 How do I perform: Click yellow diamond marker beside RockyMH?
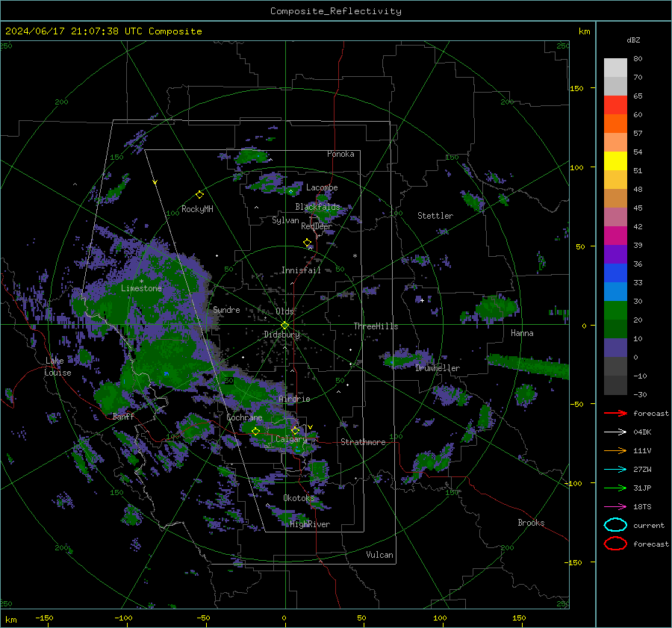199,195
